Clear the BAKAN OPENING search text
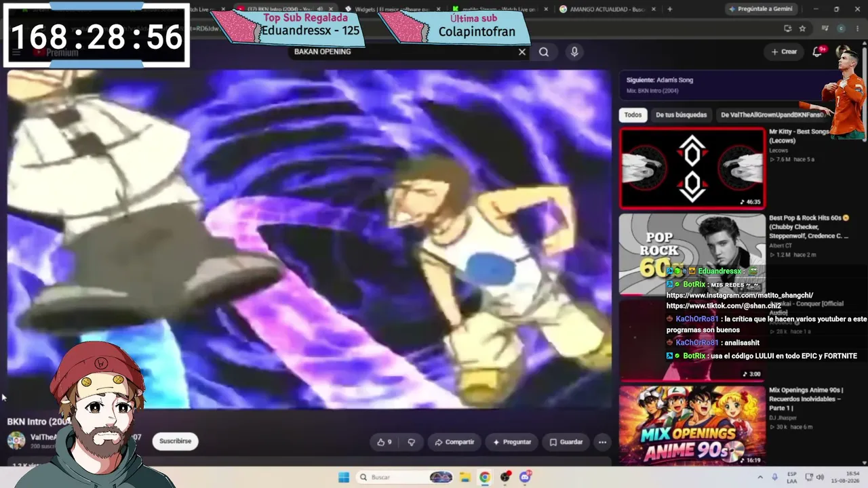 (522, 52)
